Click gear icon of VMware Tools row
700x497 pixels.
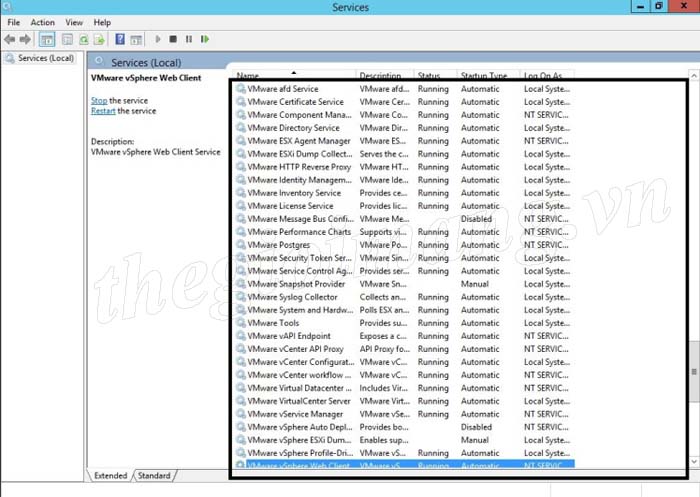241,323
